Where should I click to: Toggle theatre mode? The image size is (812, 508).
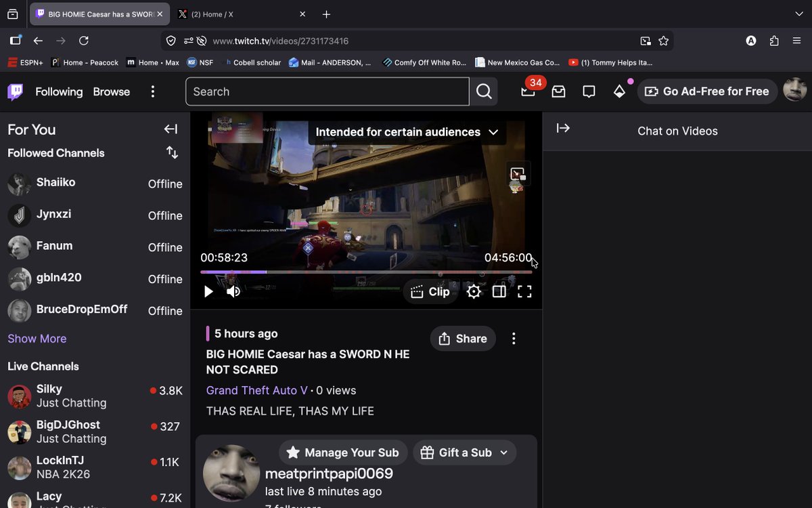pyautogui.click(x=499, y=292)
